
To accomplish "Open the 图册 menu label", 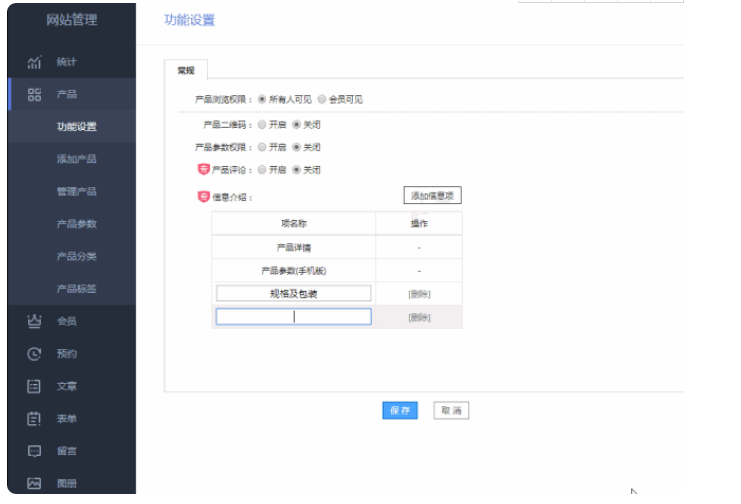I will point(67,483).
